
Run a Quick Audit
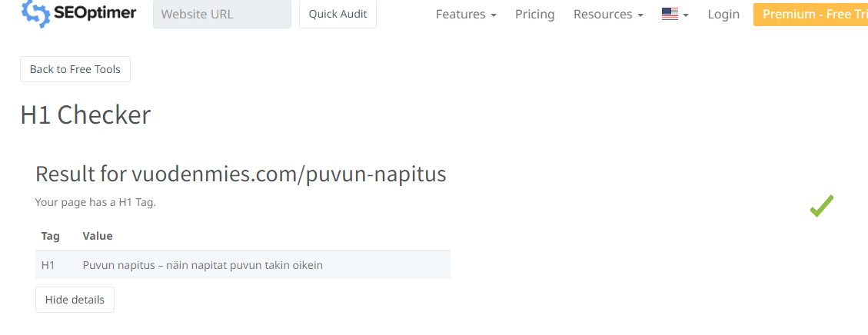pos(338,14)
